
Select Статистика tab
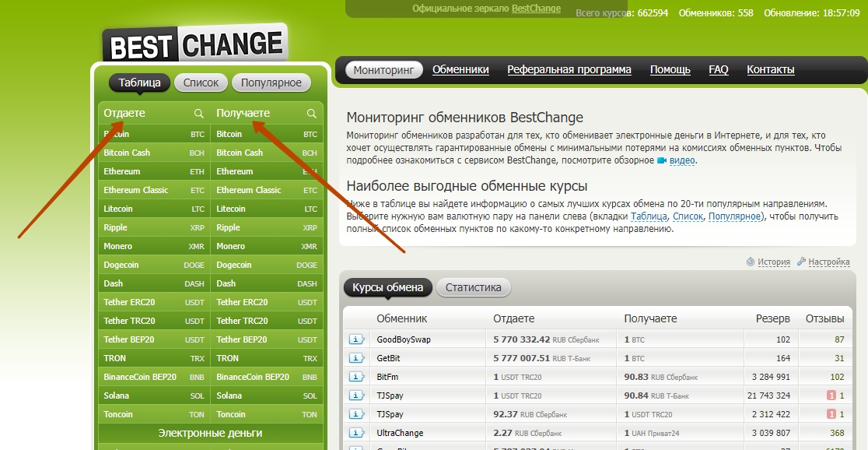click(474, 287)
